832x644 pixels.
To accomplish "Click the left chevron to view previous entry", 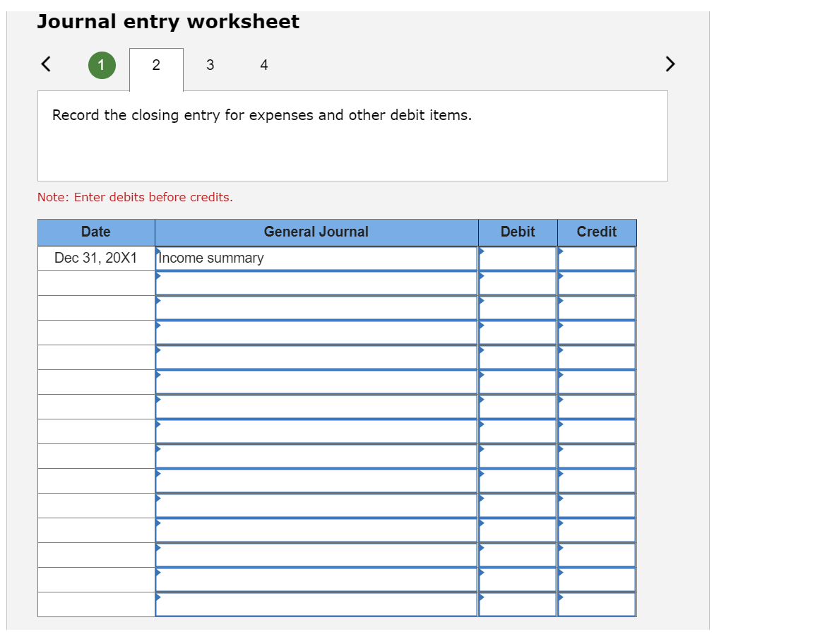I will point(45,64).
